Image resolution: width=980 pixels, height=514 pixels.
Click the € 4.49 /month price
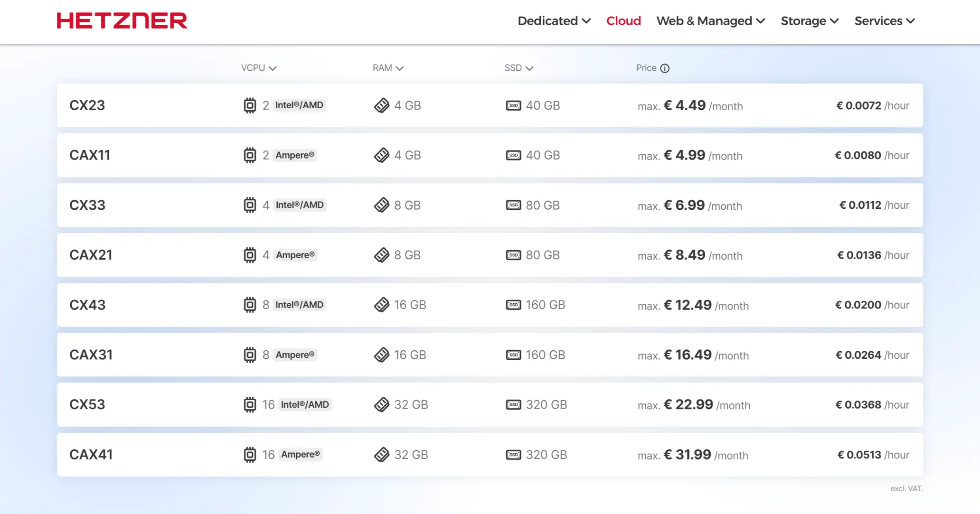(703, 105)
